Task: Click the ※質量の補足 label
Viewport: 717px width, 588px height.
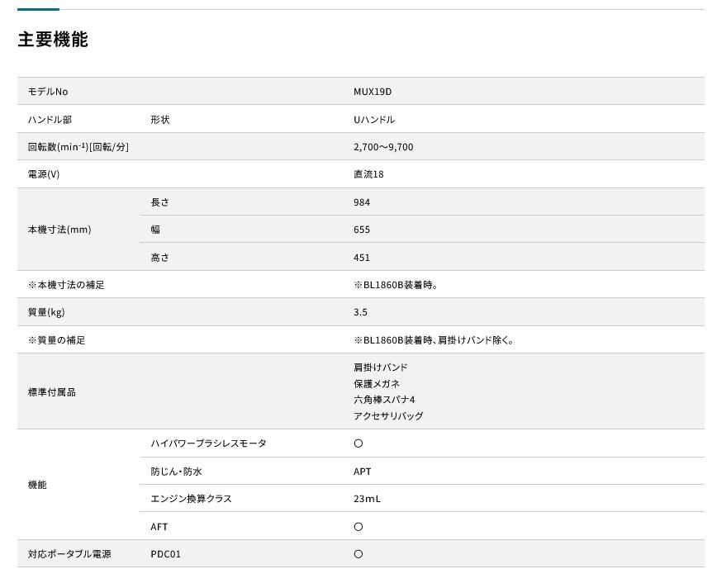Action: pyautogui.click(x=56, y=340)
